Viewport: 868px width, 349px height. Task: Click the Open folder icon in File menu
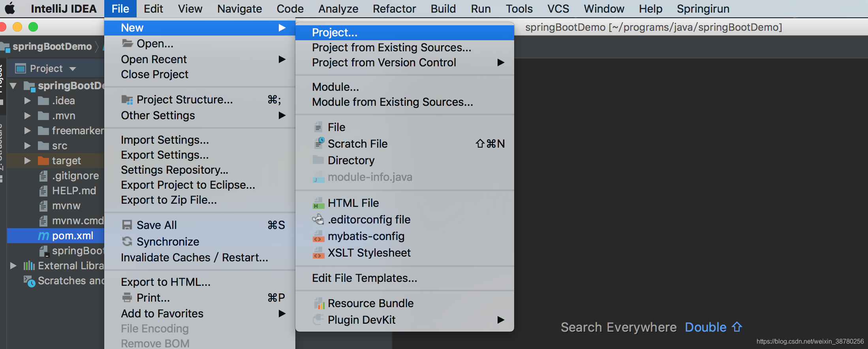coord(127,43)
